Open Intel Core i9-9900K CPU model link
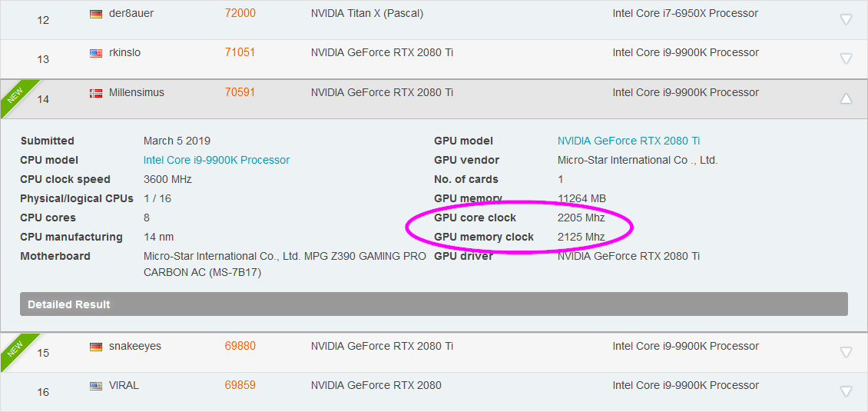This screenshot has width=868, height=412. click(x=217, y=160)
